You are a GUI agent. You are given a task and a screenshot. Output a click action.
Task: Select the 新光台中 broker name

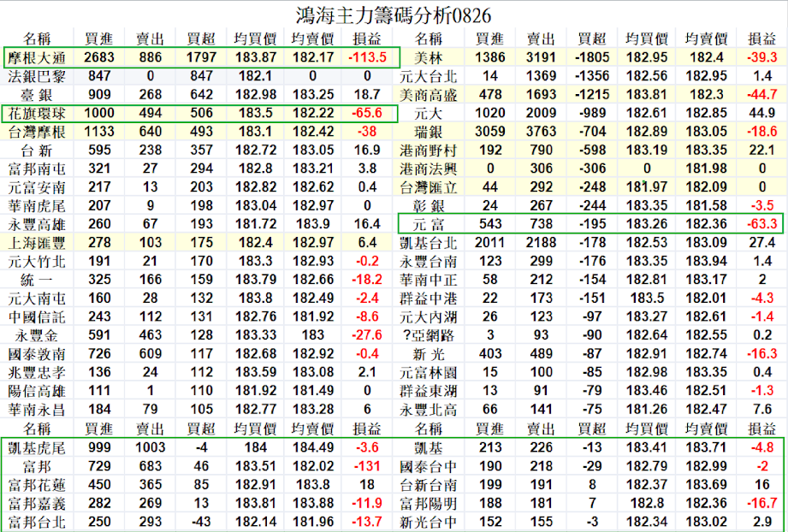coord(428,522)
